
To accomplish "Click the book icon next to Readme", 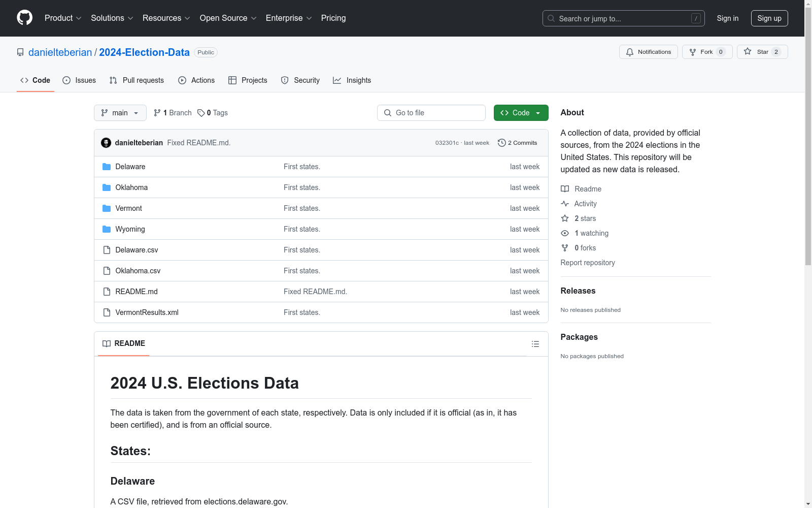I will [x=565, y=189].
